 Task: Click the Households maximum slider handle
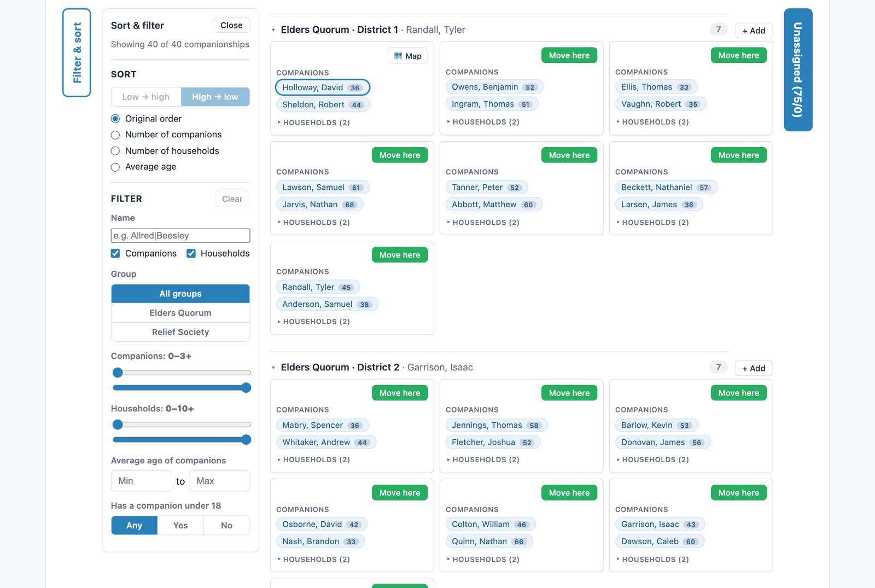(x=246, y=439)
